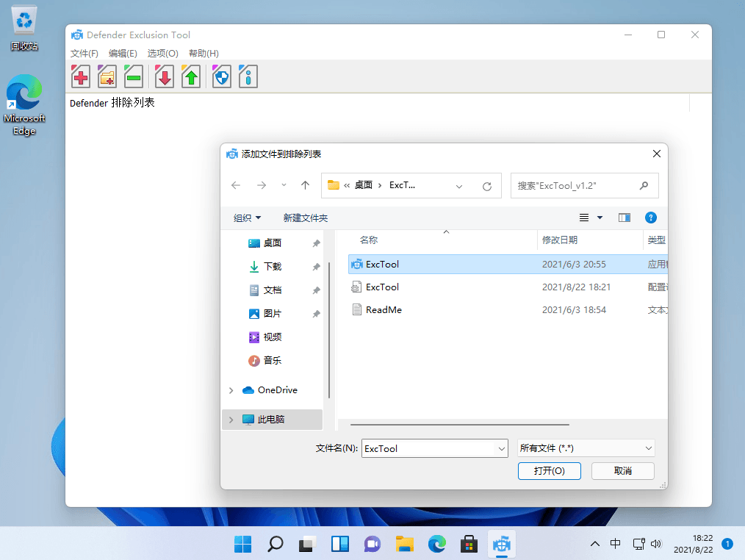The height and width of the screenshot is (560, 745).
Task: Sort by 名称 column header
Action: pyautogui.click(x=369, y=240)
